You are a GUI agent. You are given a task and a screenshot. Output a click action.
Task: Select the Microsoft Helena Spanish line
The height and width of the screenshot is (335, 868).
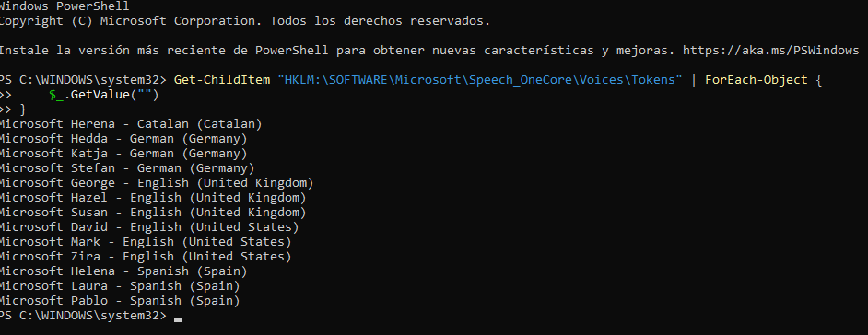coord(123,271)
